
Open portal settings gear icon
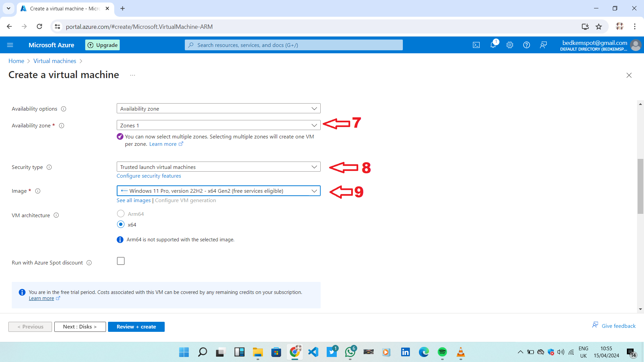pos(510,45)
